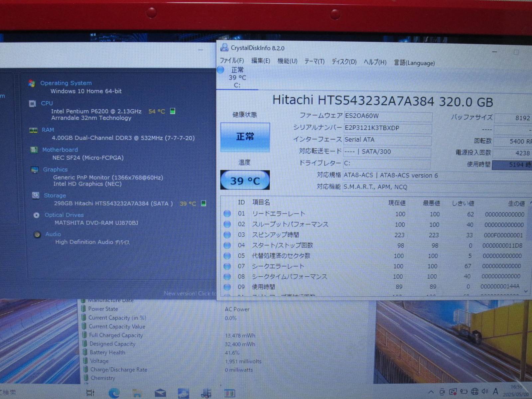
Task: Open the Graphics section link in Speccy
Action: point(55,170)
